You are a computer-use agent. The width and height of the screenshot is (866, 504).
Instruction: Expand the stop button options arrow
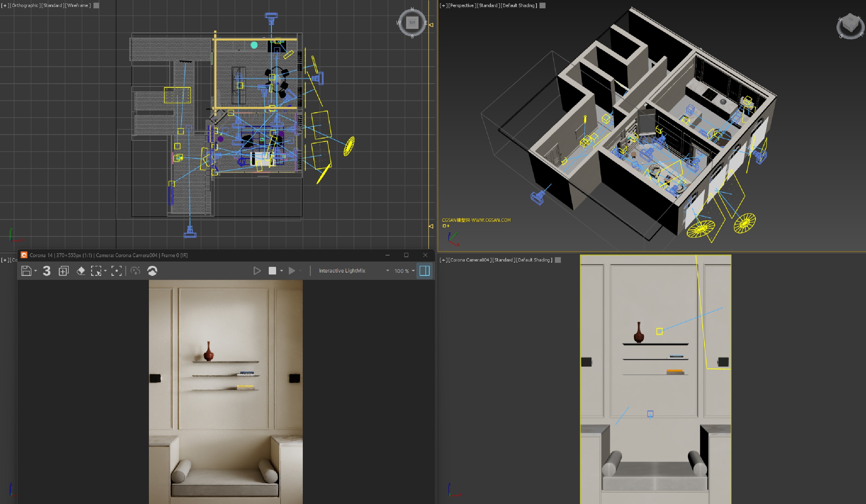coord(281,271)
